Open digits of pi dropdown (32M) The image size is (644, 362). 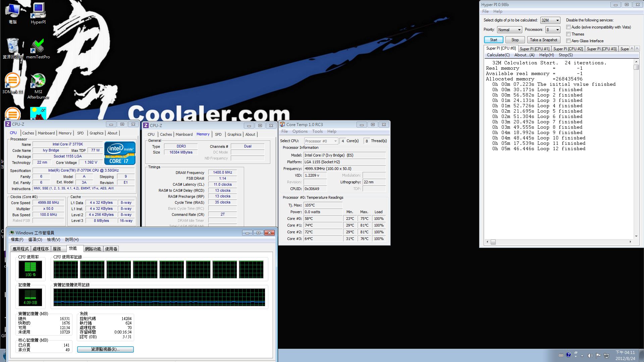(x=550, y=20)
